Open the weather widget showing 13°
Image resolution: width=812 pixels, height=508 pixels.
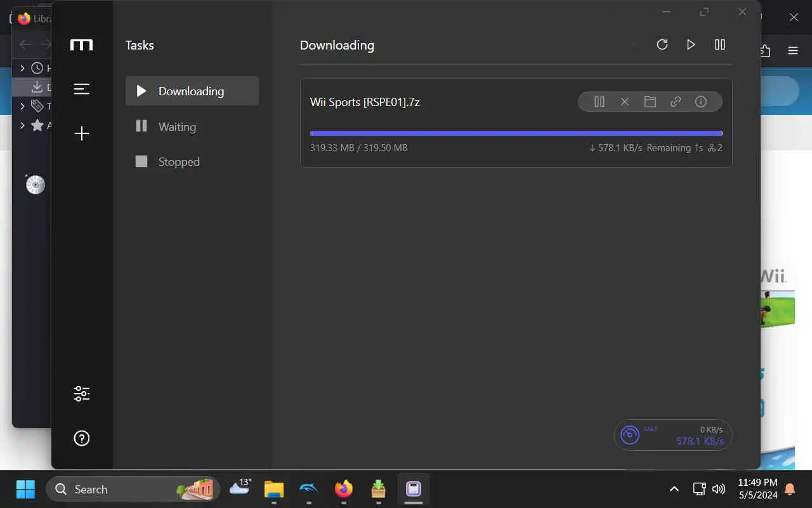click(x=240, y=487)
